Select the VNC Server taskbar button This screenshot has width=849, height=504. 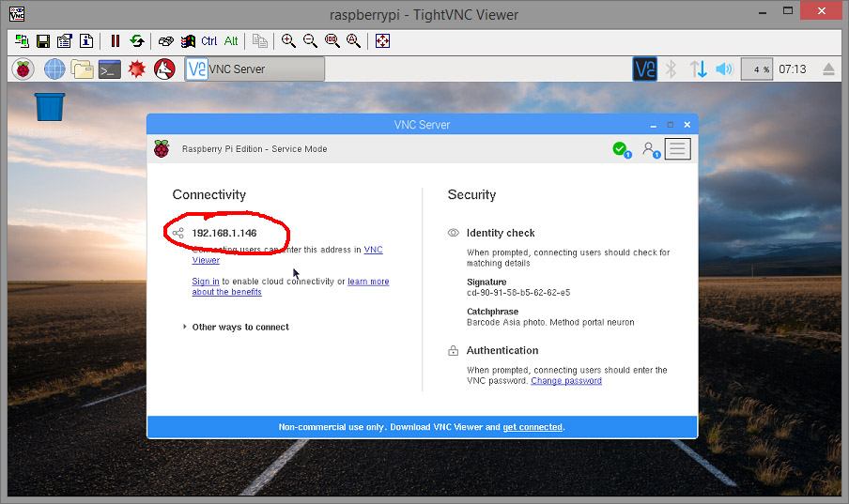pos(255,69)
